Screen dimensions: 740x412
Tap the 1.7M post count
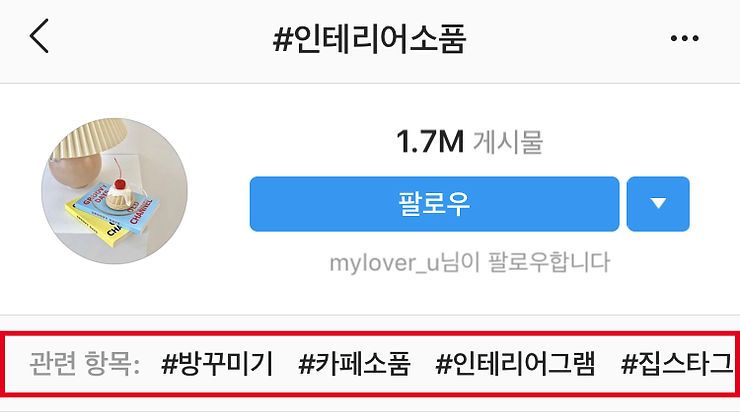coord(430,142)
